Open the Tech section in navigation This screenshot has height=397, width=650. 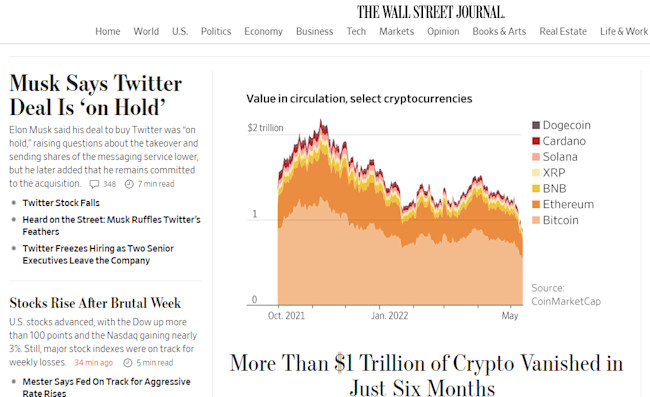click(x=356, y=31)
